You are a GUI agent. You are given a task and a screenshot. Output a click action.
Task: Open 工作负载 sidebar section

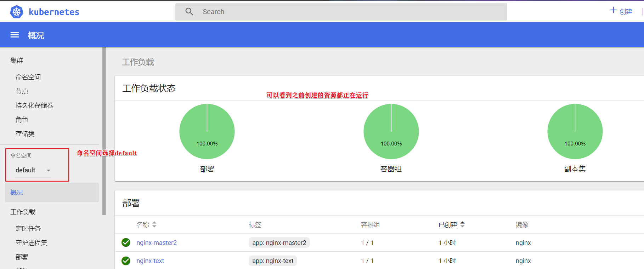pos(23,212)
